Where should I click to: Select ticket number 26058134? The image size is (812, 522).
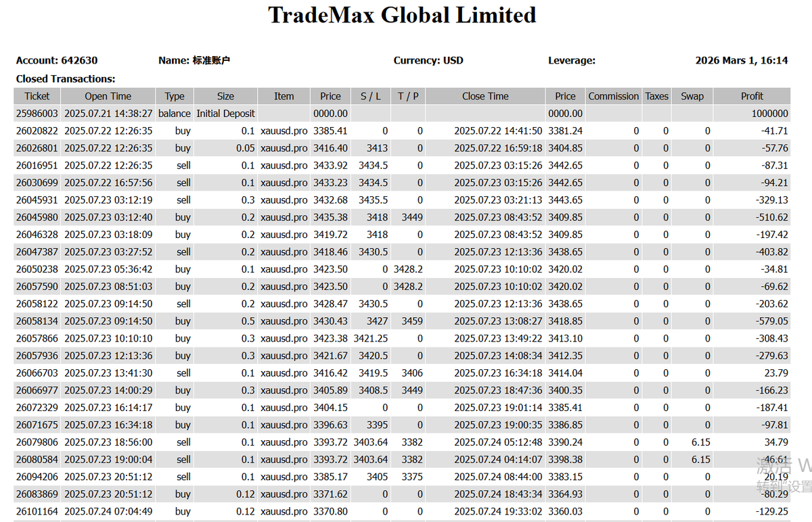[x=37, y=321]
